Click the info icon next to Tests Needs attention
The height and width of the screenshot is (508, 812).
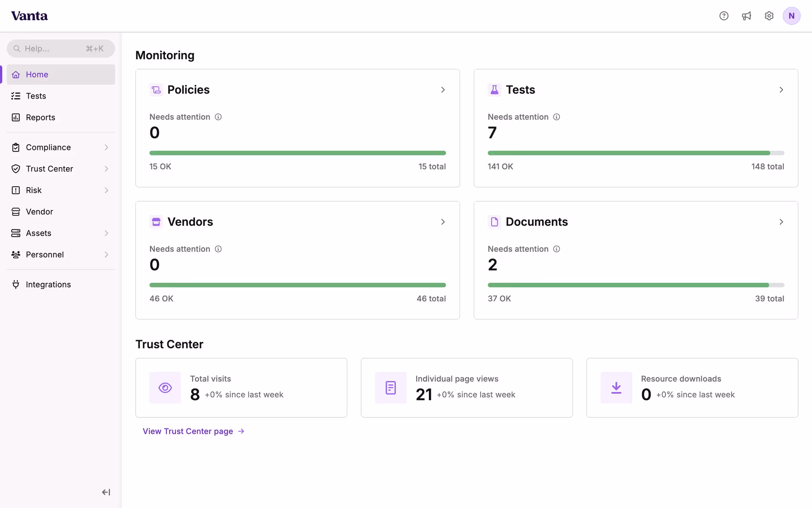pos(557,117)
